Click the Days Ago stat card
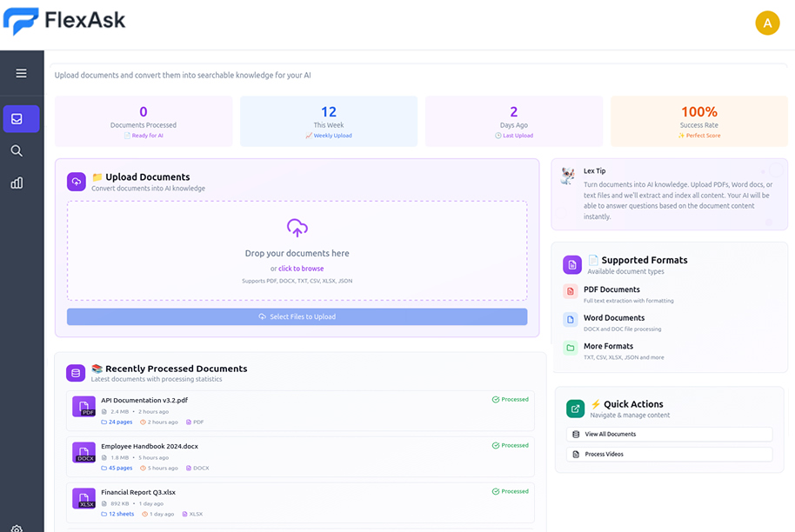The width and height of the screenshot is (795, 532). pyautogui.click(x=514, y=121)
